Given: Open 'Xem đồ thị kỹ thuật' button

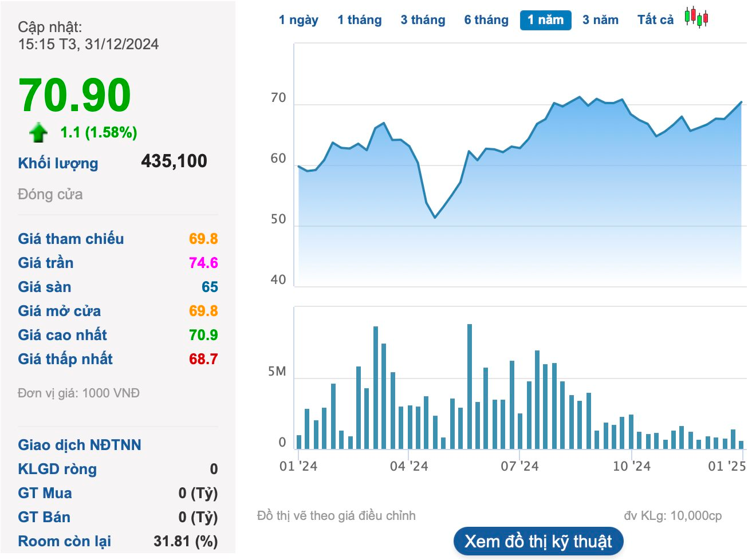Looking at the screenshot, I should pos(538,541).
